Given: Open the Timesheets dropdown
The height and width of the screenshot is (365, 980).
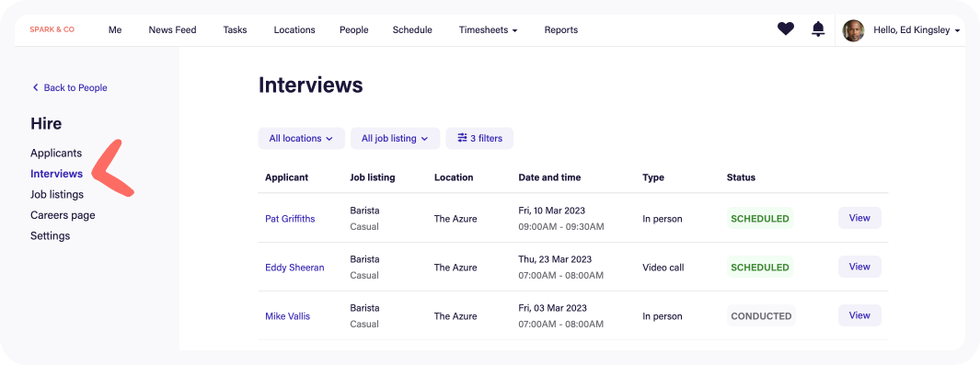Looking at the screenshot, I should pos(488,30).
